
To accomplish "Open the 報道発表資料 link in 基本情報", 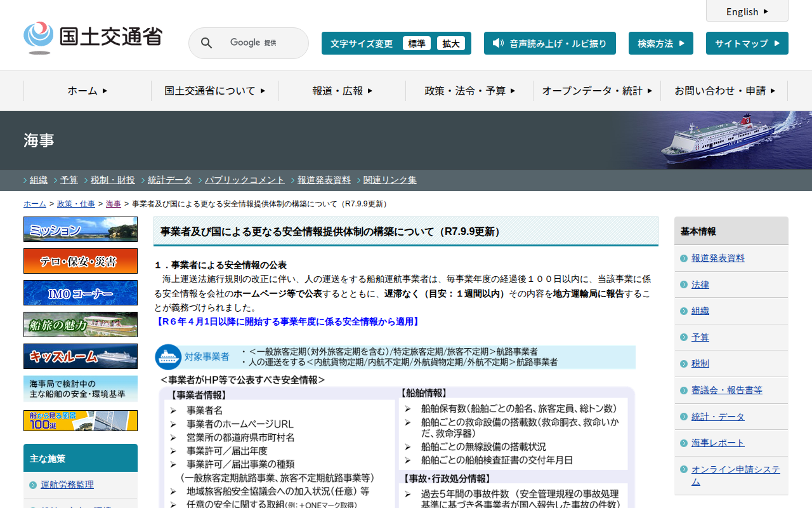I will pos(718,258).
